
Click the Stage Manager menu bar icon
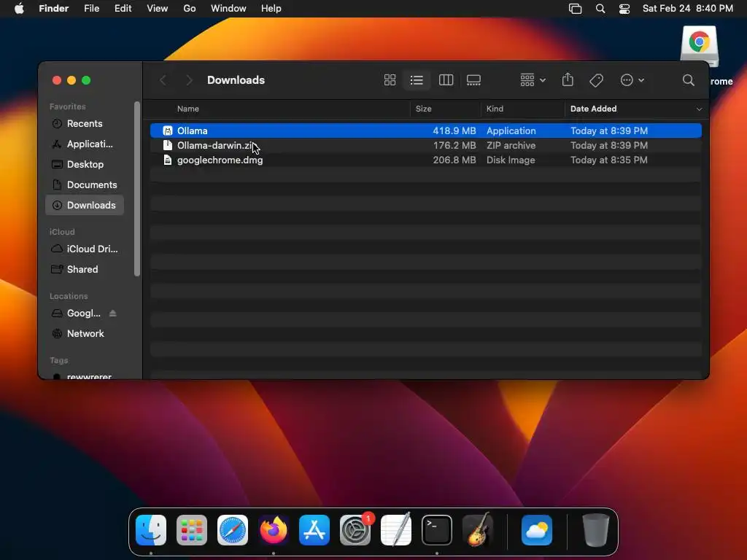point(575,9)
